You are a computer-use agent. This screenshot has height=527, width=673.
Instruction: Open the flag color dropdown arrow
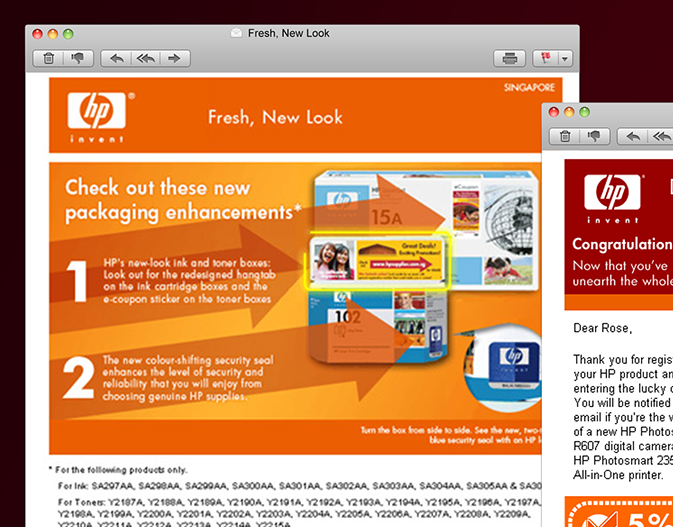[x=565, y=58]
